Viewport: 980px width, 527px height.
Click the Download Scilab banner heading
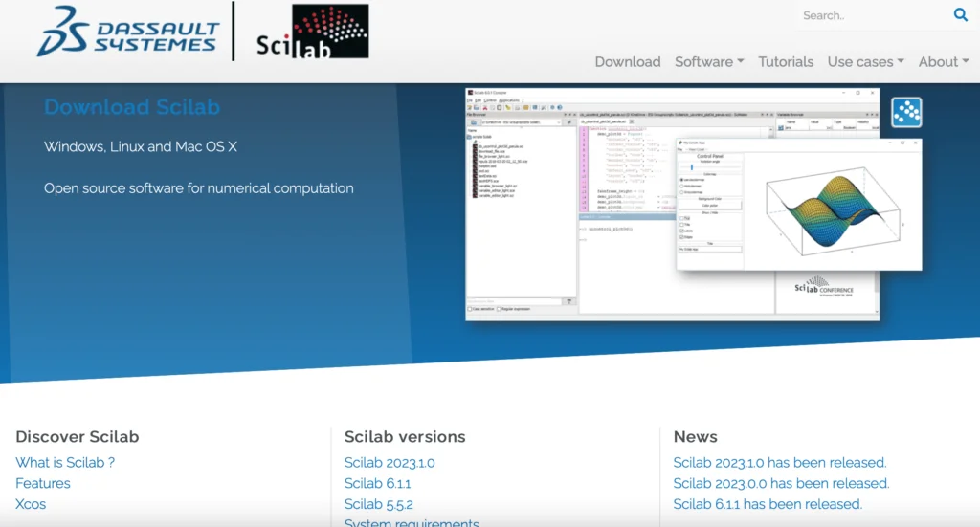[x=132, y=107]
